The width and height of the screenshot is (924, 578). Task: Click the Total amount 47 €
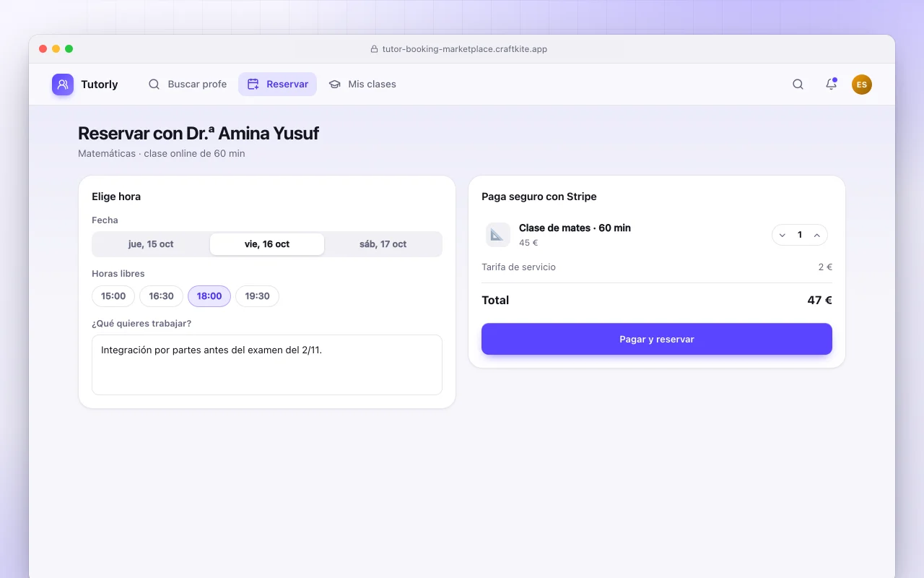[820, 301]
